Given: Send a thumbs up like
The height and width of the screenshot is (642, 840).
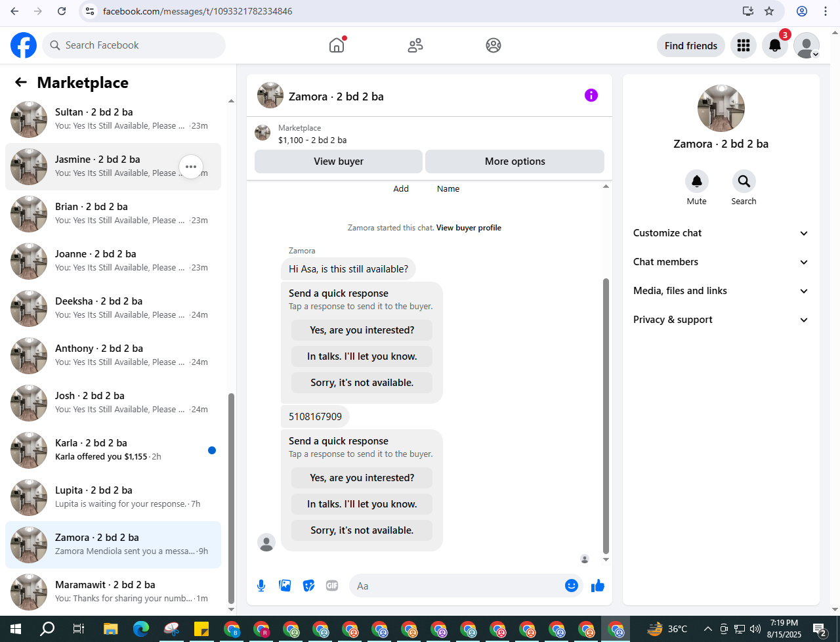Looking at the screenshot, I should [597, 586].
